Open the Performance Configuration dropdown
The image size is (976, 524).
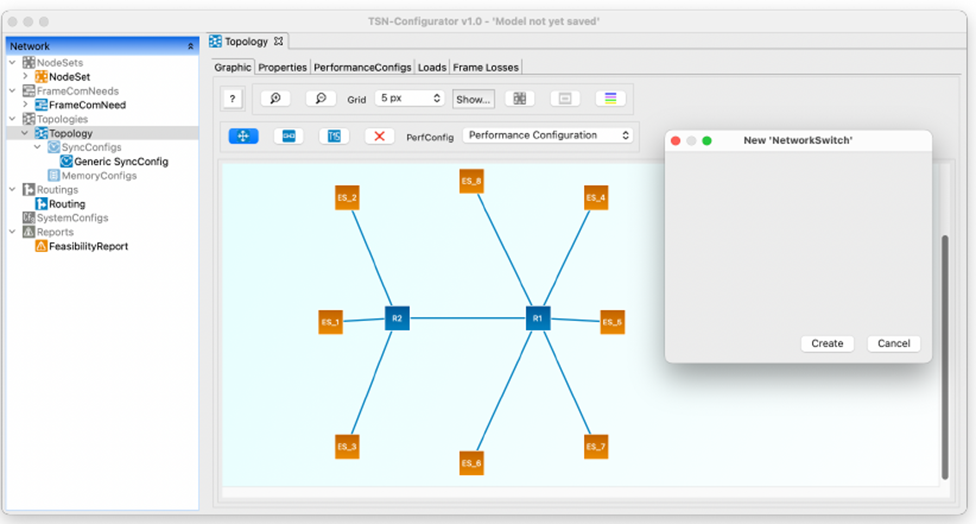click(x=549, y=135)
